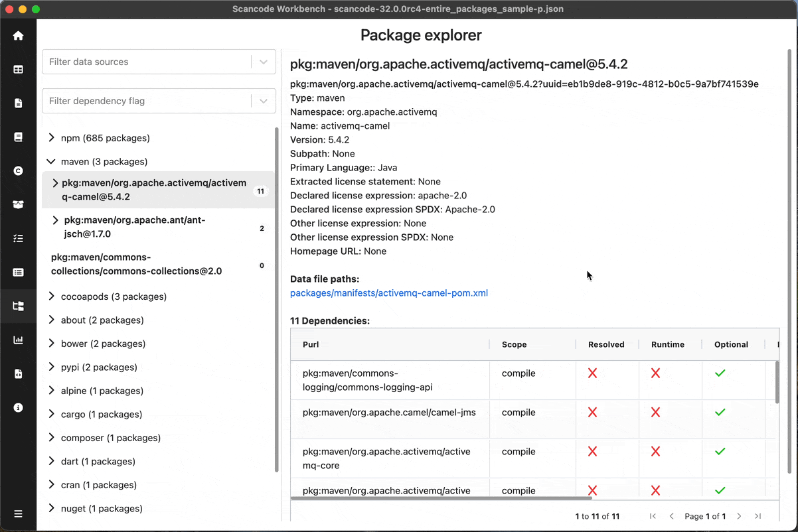Expand the bower (2 packages) group
Image resolution: width=798 pixels, height=532 pixels.
click(x=51, y=344)
